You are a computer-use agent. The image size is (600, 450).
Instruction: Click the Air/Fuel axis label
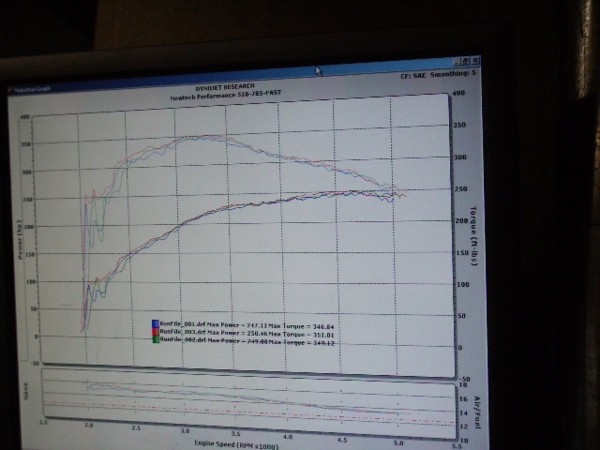coord(477,413)
